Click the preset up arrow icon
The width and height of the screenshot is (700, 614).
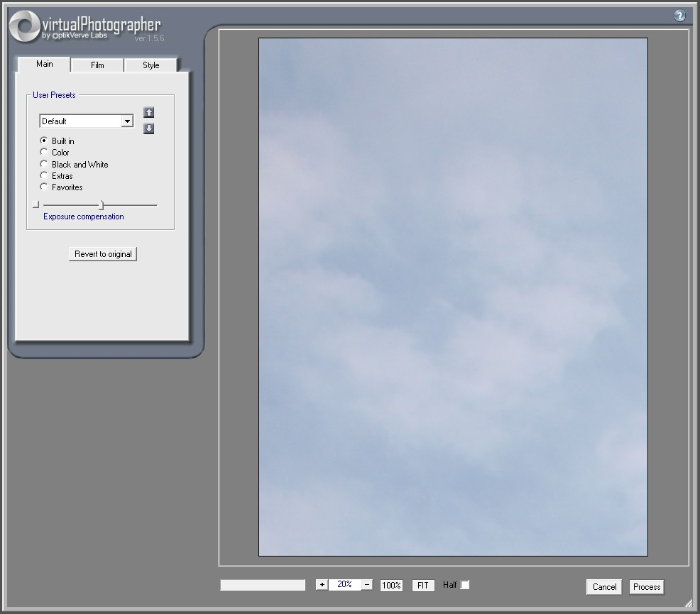coord(148,113)
